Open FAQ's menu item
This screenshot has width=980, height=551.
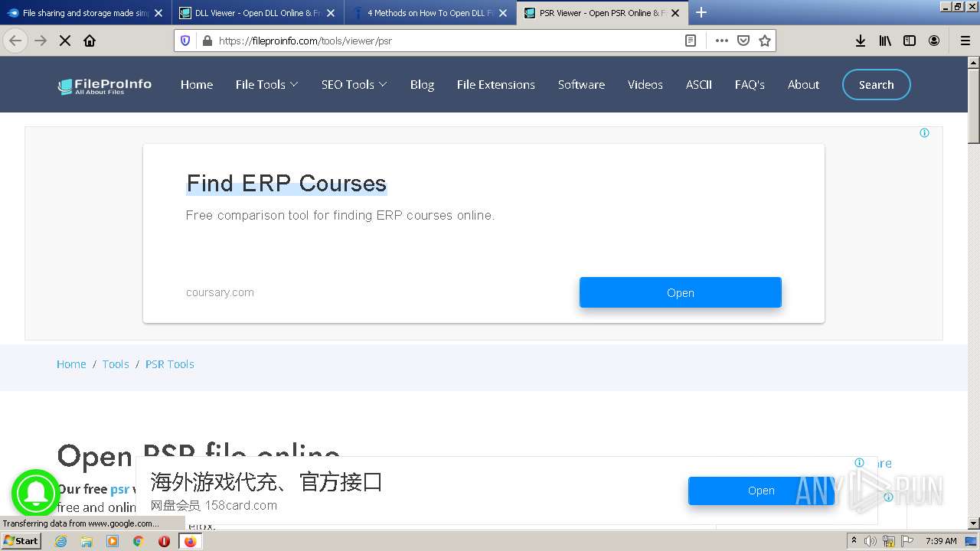750,85
